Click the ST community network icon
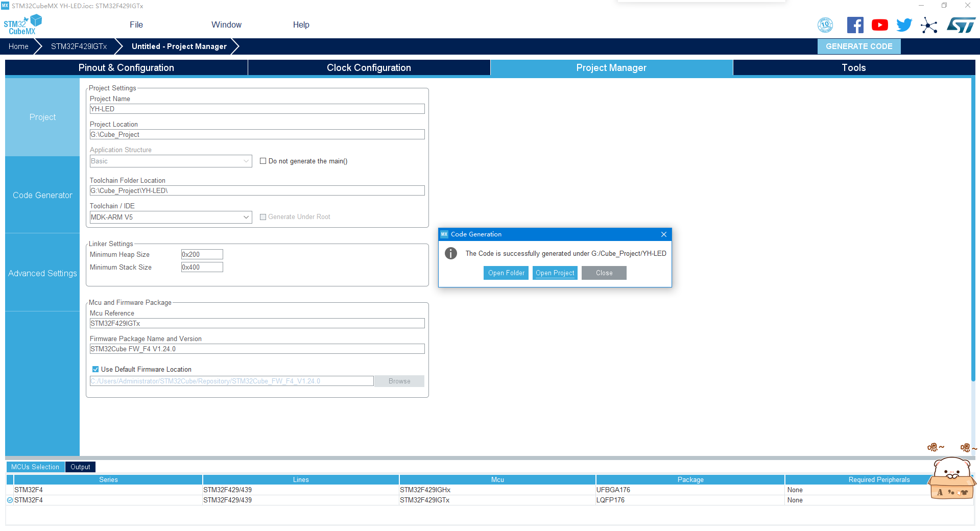This screenshot has height=531, width=980. (x=929, y=25)
